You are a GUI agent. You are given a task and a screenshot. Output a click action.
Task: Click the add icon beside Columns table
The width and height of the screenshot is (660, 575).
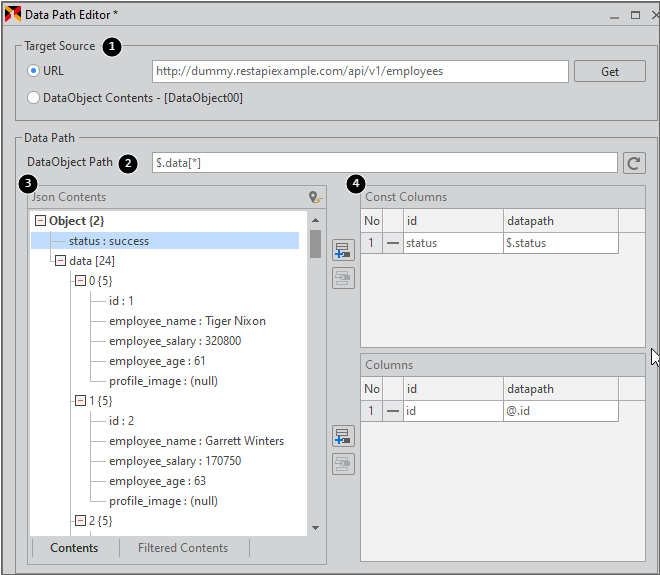click(x=343, y=435)
